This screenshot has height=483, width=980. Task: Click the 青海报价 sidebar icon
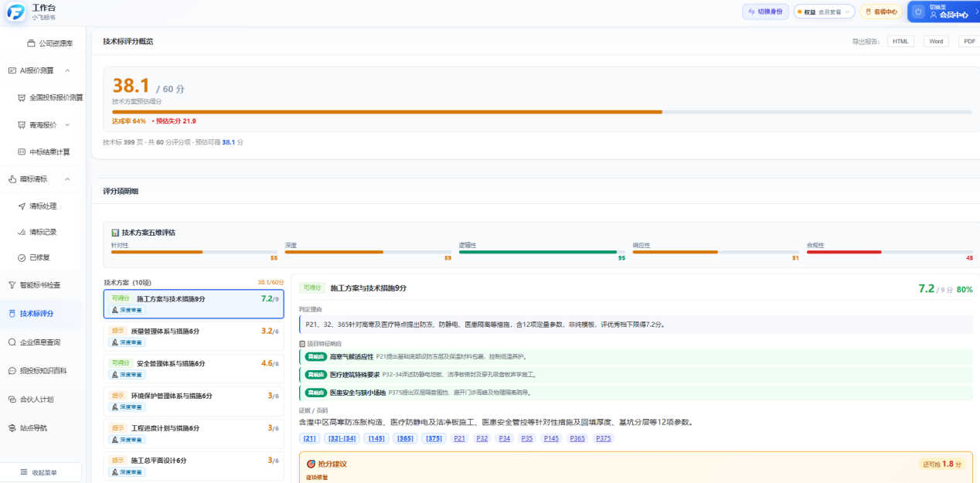[x=22, y=124]
